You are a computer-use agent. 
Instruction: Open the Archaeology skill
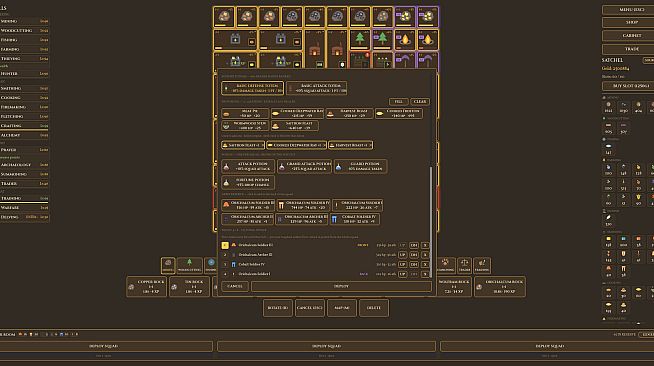point(24,165)
